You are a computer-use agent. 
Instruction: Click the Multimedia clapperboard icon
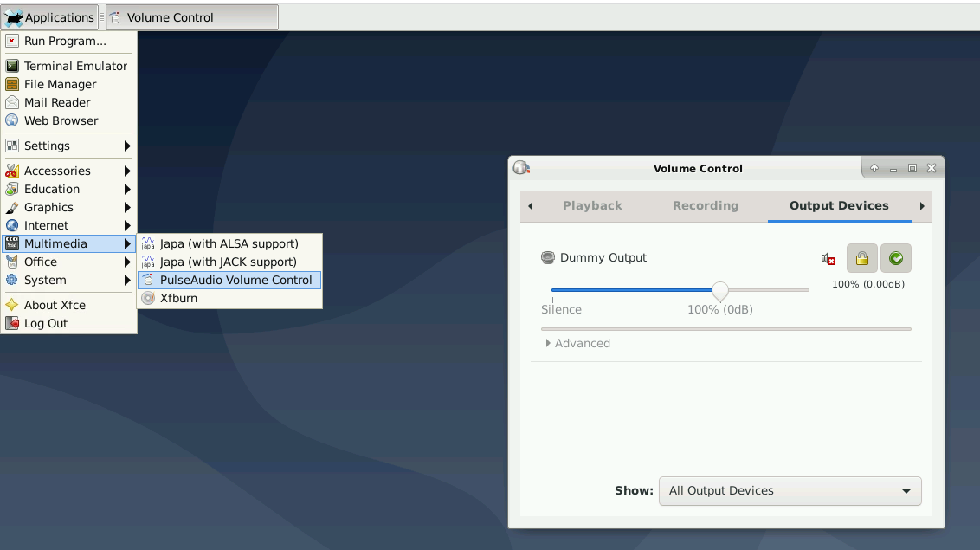point(12,243)
